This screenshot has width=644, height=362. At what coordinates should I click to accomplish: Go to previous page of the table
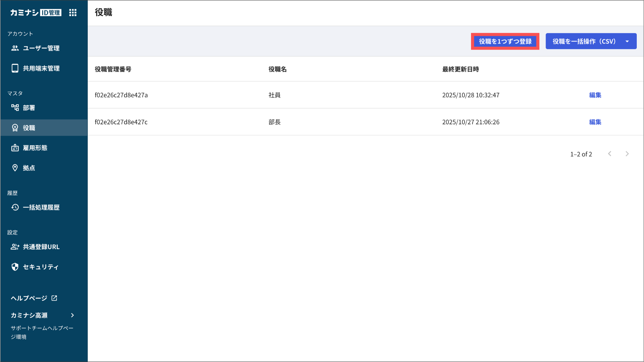[x=609, y=154]
